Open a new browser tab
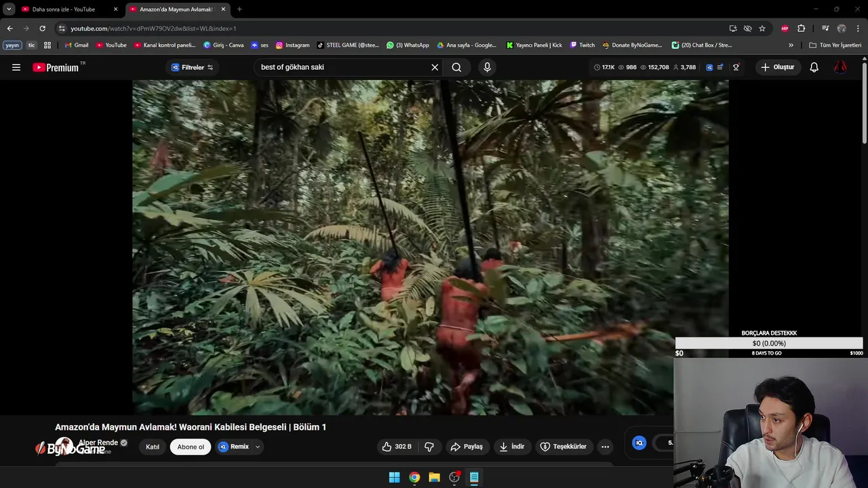Viewport: 868px width, 488px height. (x=239, y=9)
